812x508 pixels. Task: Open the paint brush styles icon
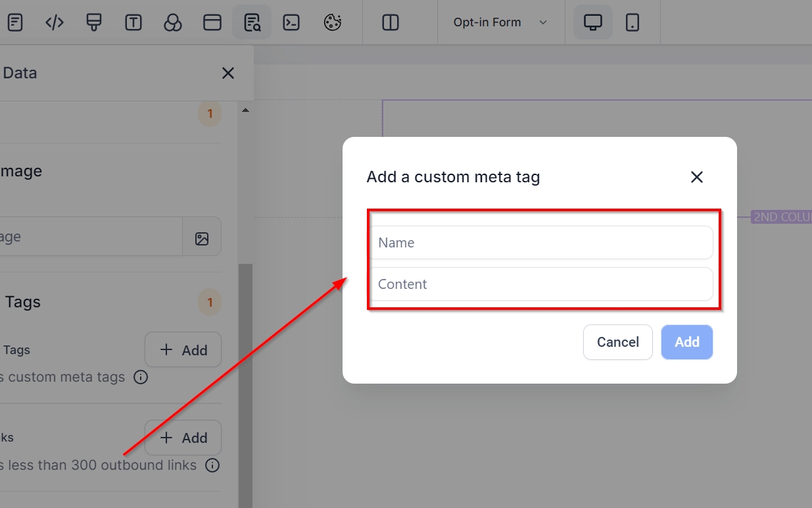click(94, 22)
